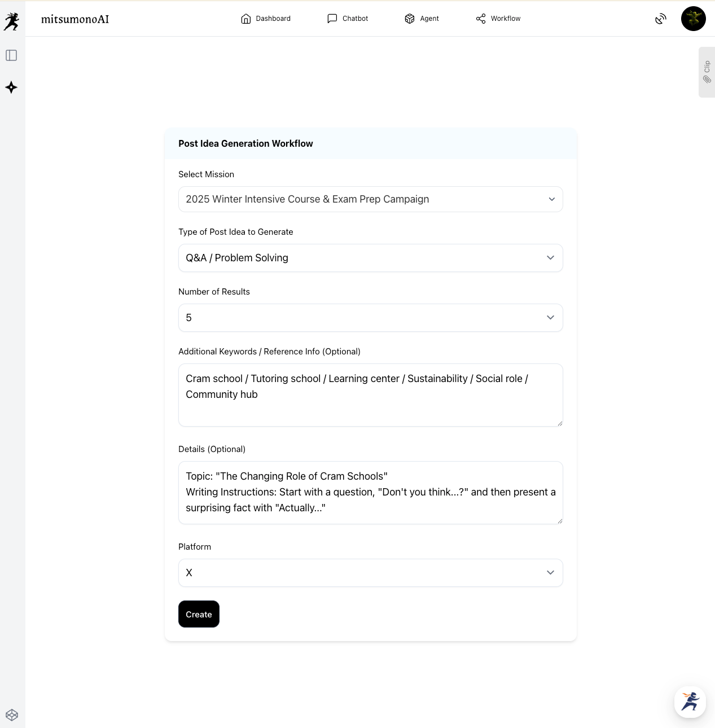Open the Chatbot menu item

(348, 19)
